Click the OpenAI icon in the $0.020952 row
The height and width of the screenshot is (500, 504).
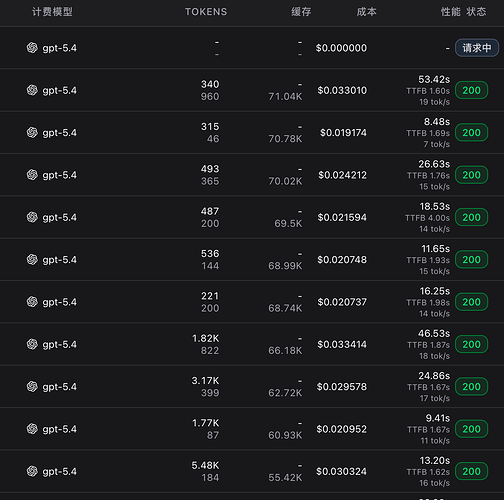point(32,429)
